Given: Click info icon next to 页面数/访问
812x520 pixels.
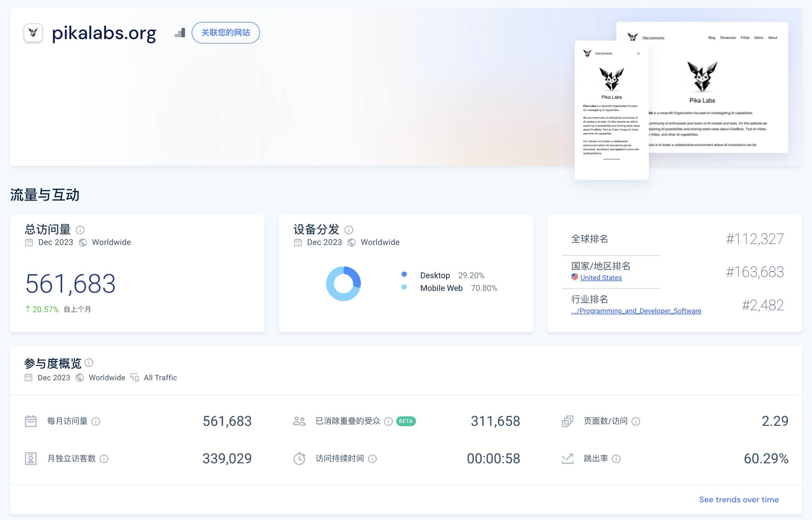Looking at the screenshot, I should pos(636,421).
